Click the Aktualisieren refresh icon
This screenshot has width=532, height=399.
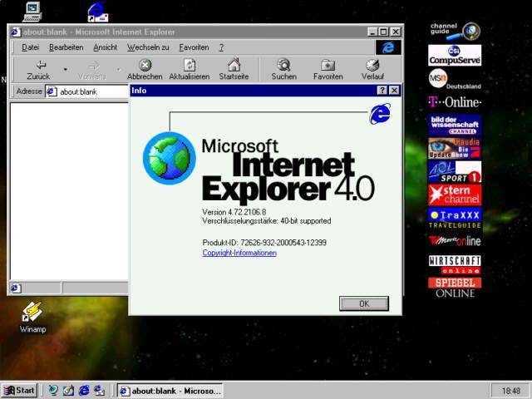click(190, 65)
